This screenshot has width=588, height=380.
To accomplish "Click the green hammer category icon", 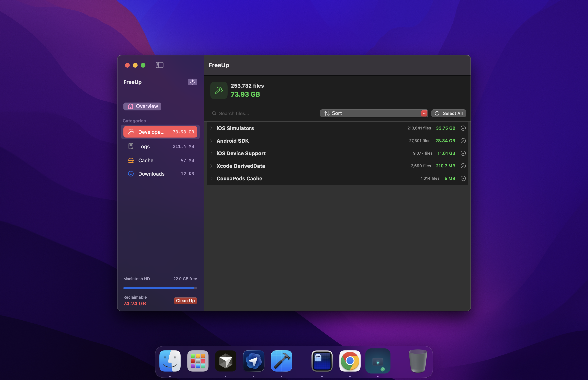I will point(219,90).
